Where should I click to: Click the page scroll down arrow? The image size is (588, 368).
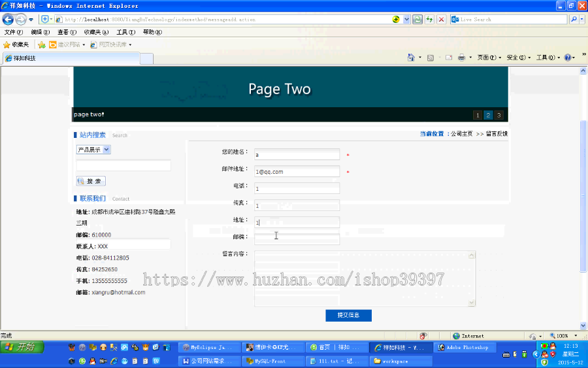pyautogui.click(x=583, y=326)
